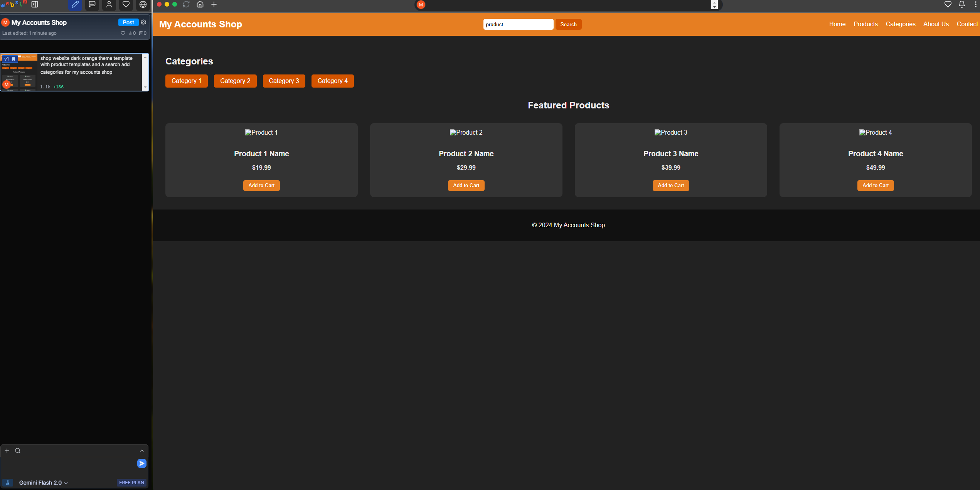
Task: Click the v1 bookmark version badge
Action: pos(10,59)
